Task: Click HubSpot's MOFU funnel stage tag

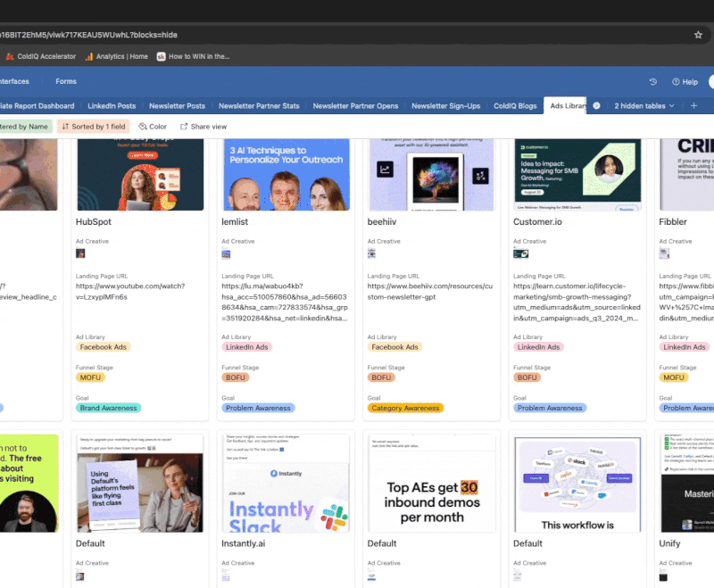Action: pyautogui.click(x=90, y=377)
